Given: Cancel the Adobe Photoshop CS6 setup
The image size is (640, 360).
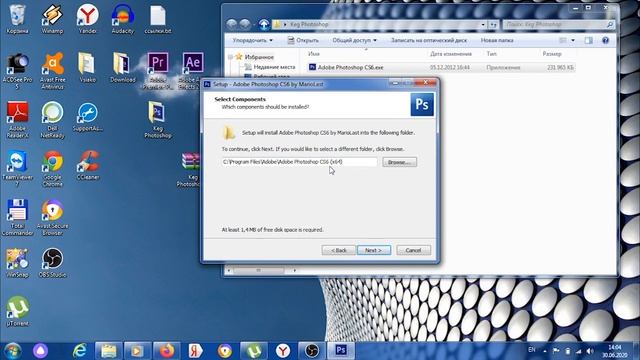Looking at the screenshot, I should 413,250.
